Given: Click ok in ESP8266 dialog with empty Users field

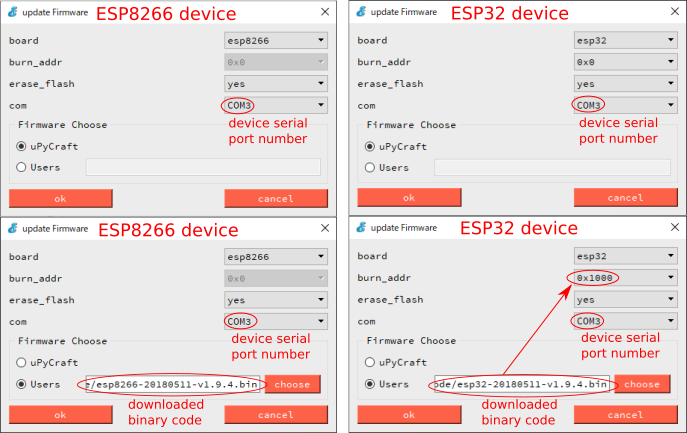Looking at the screenshot, I should tap(60, 199).
